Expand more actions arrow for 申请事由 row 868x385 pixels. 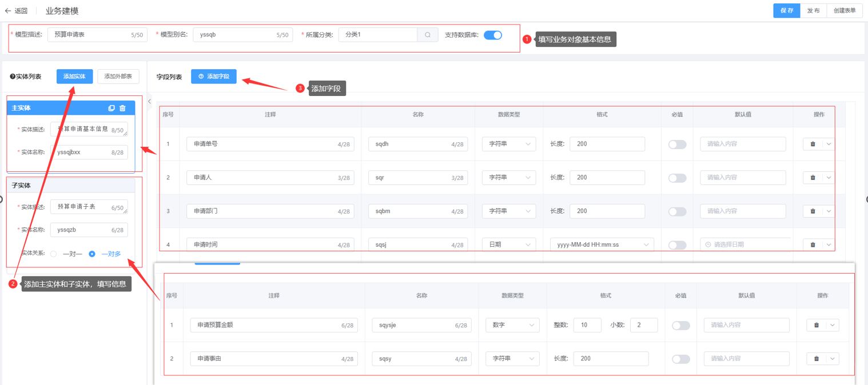833,359
